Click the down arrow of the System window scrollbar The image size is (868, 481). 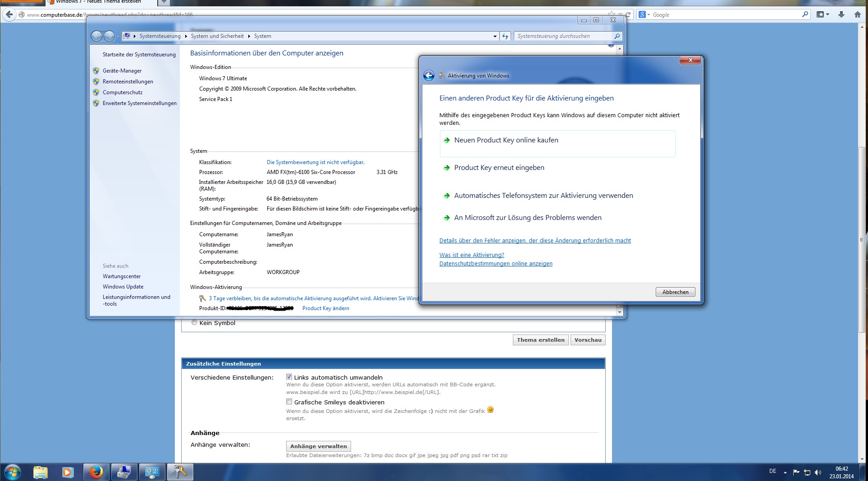(620, 312)
